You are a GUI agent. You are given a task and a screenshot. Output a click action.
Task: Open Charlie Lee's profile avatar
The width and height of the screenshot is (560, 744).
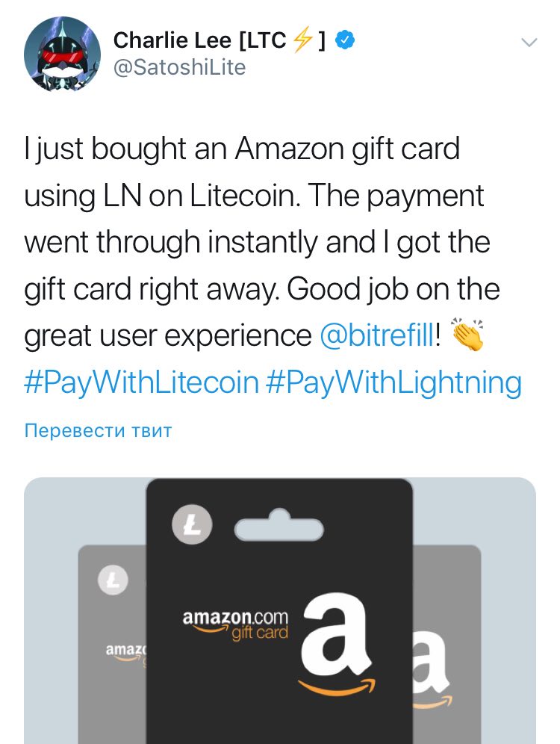point(62,54)
